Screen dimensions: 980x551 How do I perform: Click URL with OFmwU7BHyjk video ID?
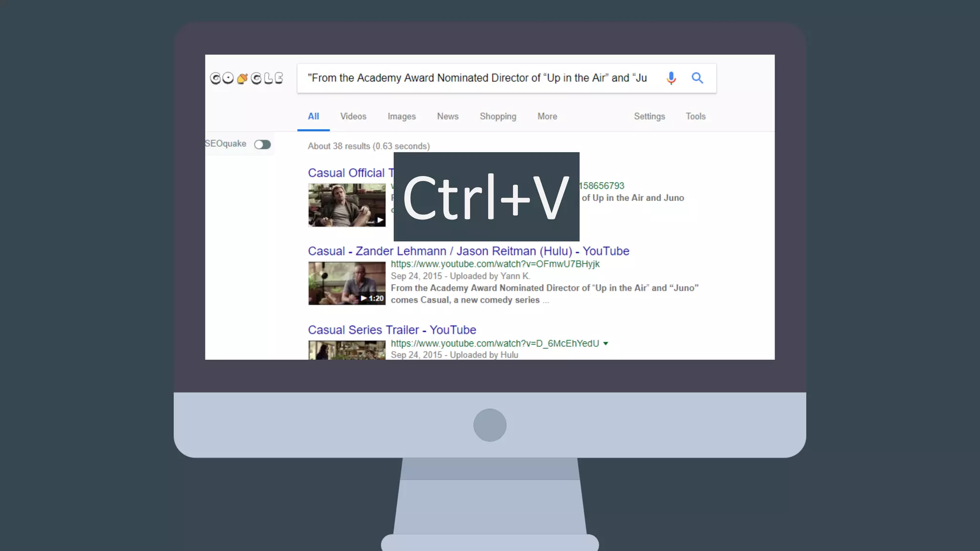pyautogui.click(x=495, y=264)
